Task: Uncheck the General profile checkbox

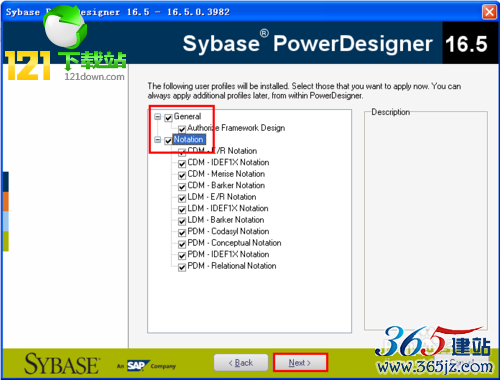Action: (168, 117)
